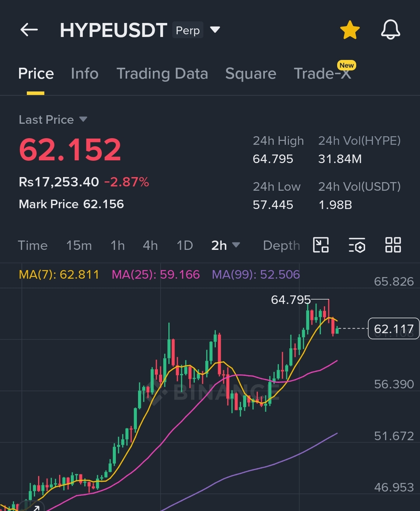Expand the HYPEUSDT pair selector arrow
This screenshot has height=511, width=420.
pos(215,30)
